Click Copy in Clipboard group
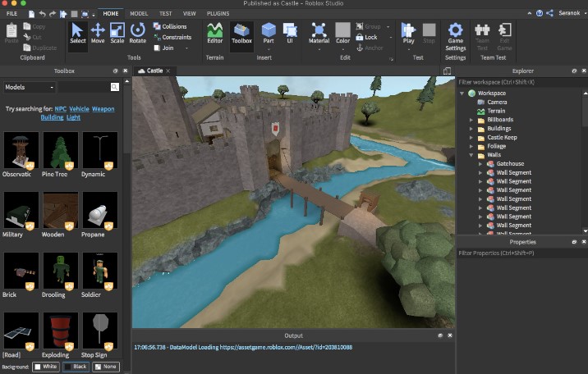 pyautogui.click(x=34, y=26)
